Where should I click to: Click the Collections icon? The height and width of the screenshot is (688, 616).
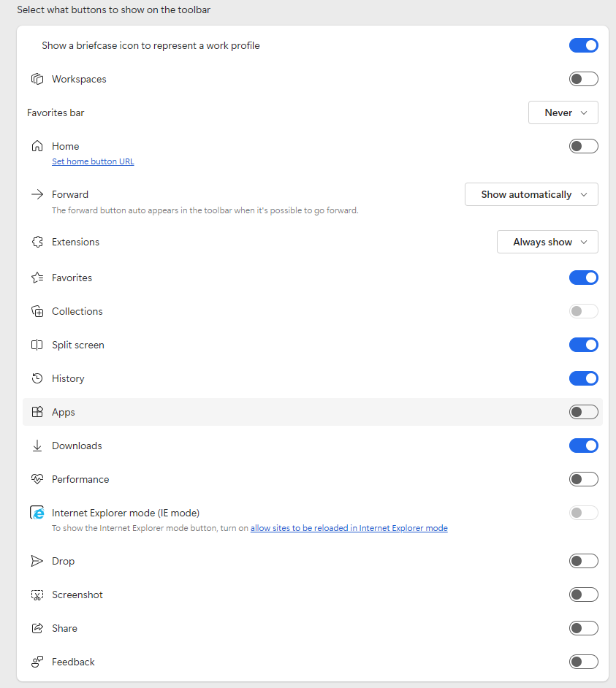coord(37,311)
